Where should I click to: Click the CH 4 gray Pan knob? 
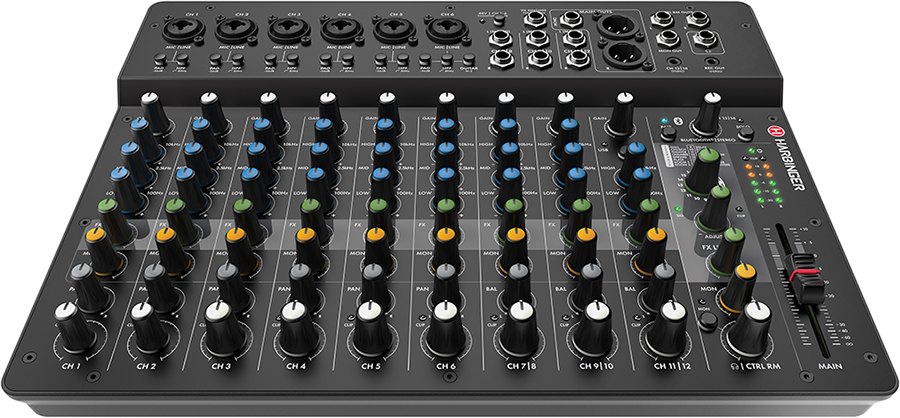(303, 287)
